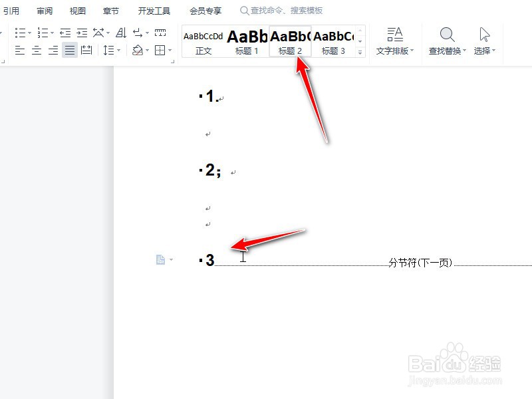Apply the 标题 1 style
The height and width of the screenshot is (399, 532).
tap(247, 43)
